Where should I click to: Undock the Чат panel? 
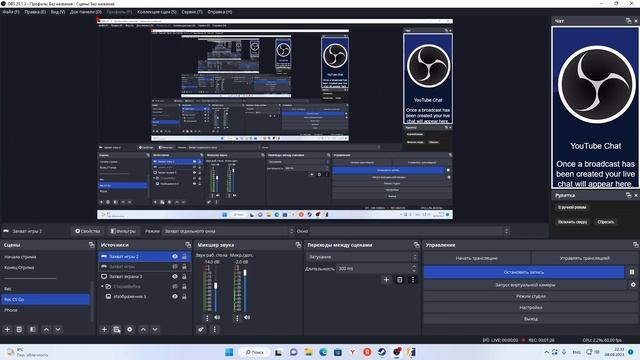click(x=628, y=20)
